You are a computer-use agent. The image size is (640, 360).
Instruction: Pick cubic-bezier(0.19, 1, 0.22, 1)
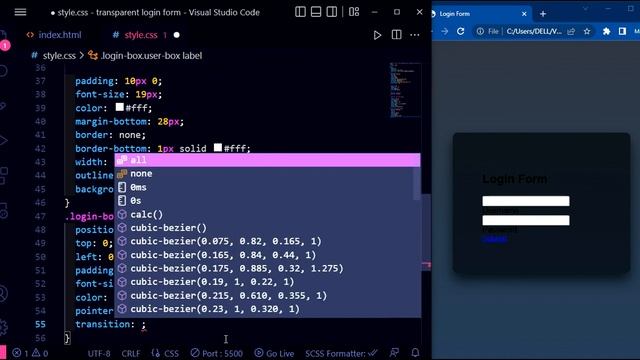point(267,282)
